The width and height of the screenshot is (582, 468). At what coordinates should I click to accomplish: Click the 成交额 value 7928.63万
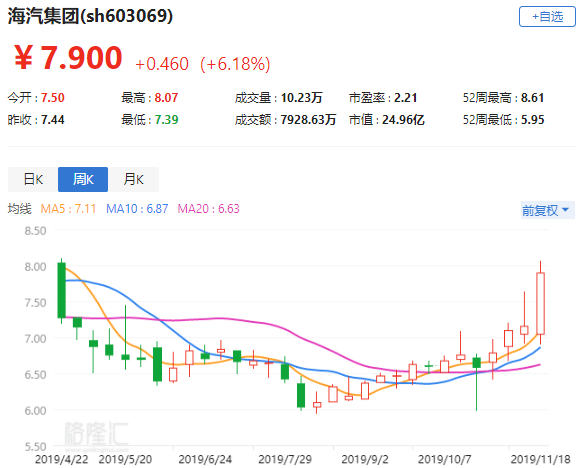[x=308, y=120]
